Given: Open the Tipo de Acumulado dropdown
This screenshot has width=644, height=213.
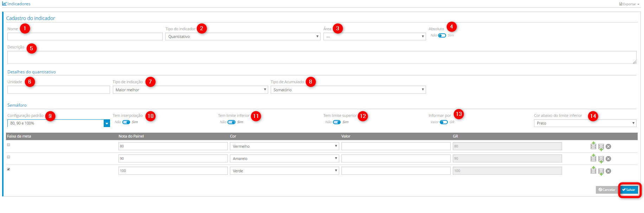Looking at the screenshot, I should pos(348,90).
